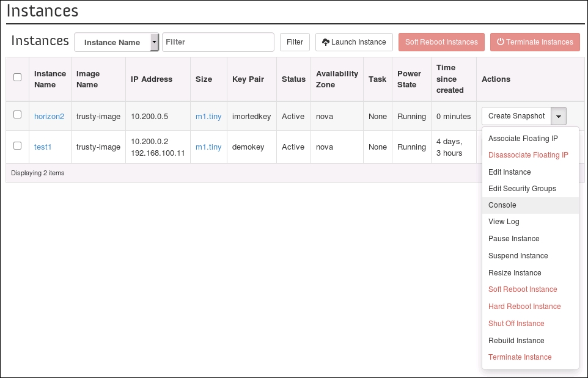Click the Create Snapshot button
Viewport: 588px width, 378px height.
click(x=516, y=116)
